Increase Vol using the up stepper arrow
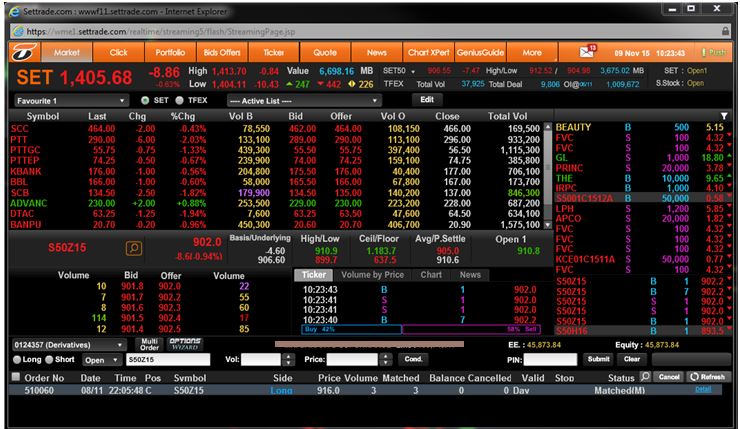740x429 pixels. tap(288, 356)
